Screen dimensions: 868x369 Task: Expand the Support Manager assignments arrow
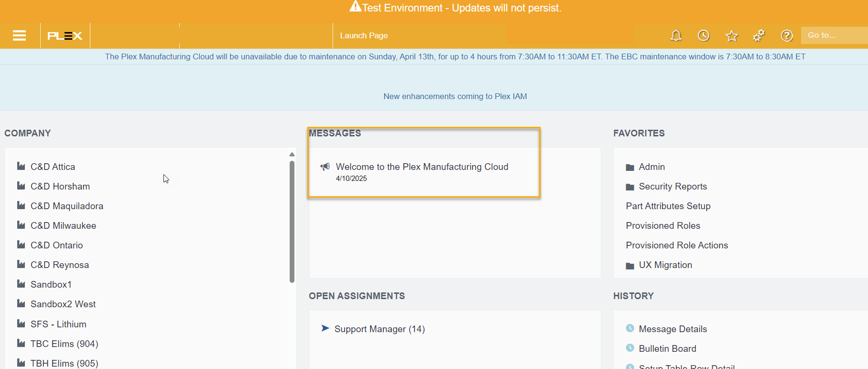(x=325, y=328)
